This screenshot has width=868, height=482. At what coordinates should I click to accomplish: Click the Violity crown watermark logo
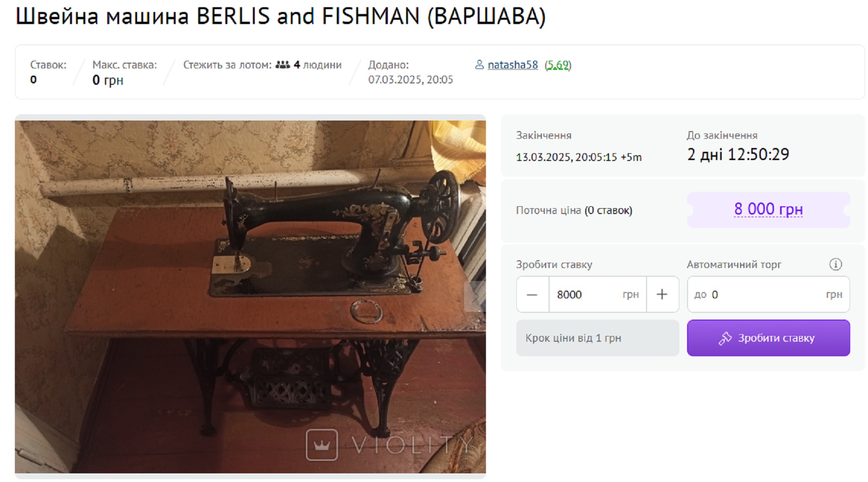click(322, 445)
